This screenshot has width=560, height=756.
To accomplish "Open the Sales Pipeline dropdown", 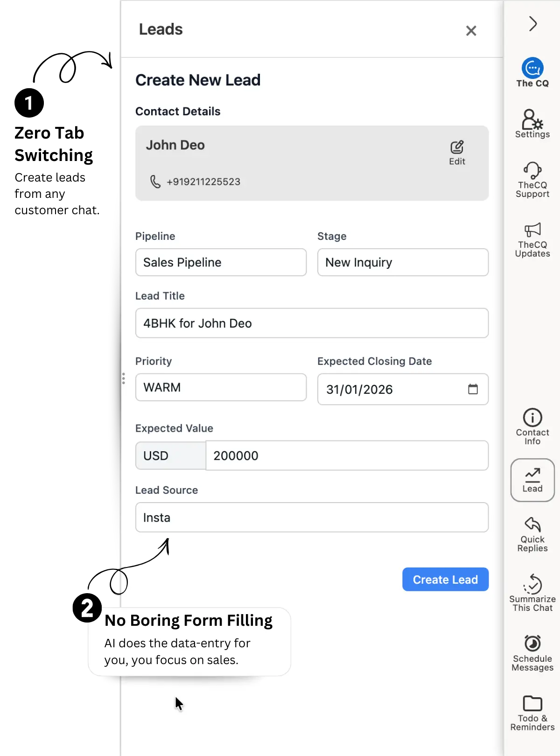I will pyautogui.click(x=220, y=262).
